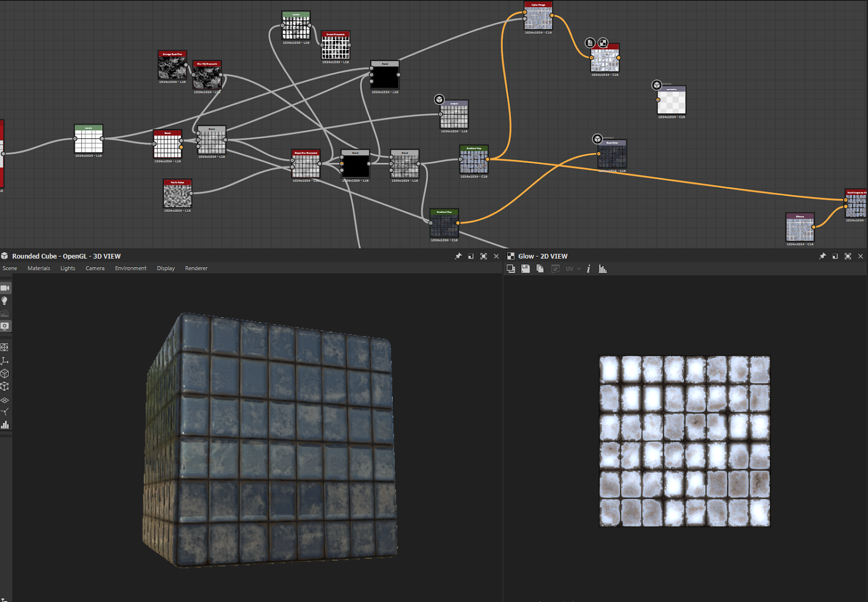
Task: Open the Scene menu
Action: coord(10,268)
